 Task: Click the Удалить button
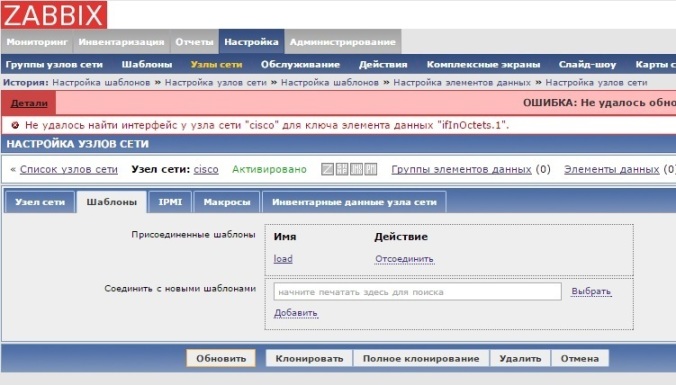click(520, 358)
